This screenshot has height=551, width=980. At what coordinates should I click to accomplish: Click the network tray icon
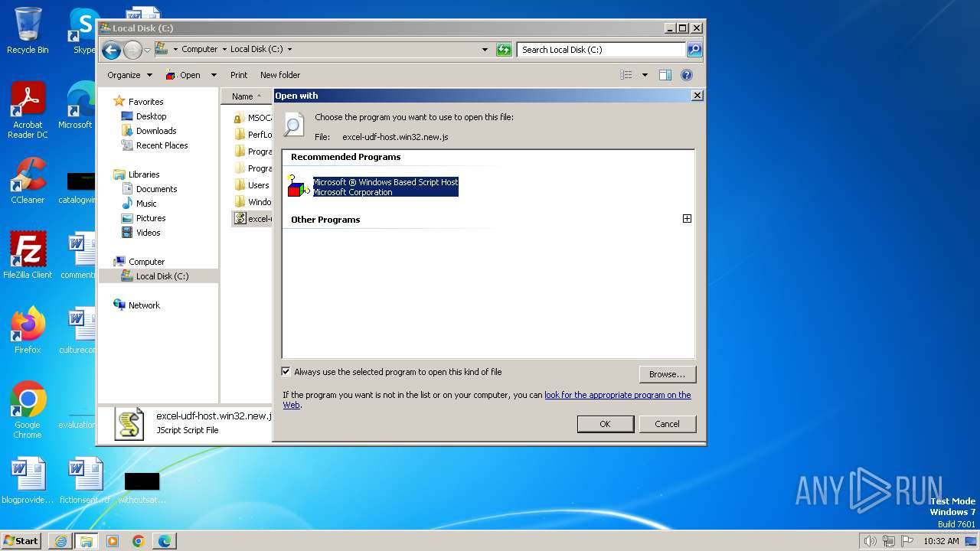[889, 541]
